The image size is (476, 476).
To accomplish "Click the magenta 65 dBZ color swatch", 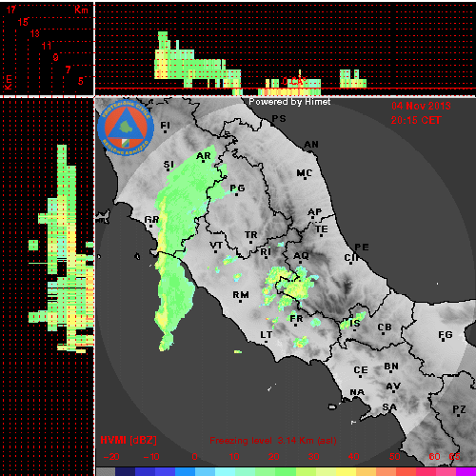I will 466,471.
